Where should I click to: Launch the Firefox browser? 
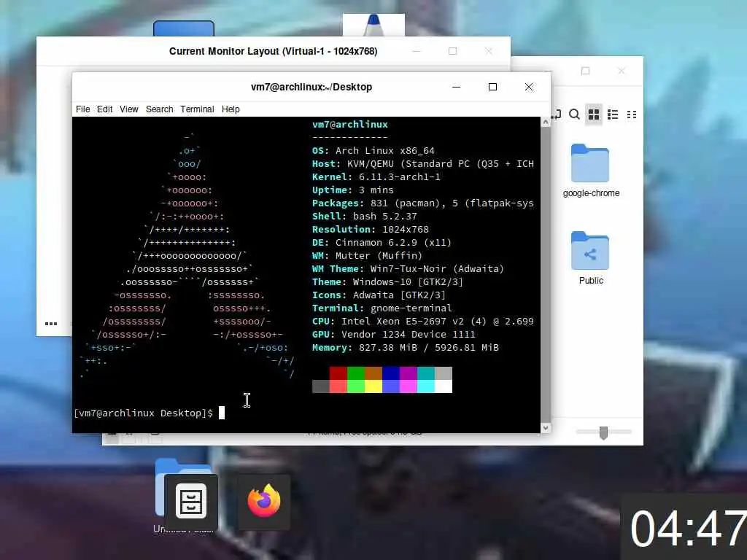coord(264,501)
